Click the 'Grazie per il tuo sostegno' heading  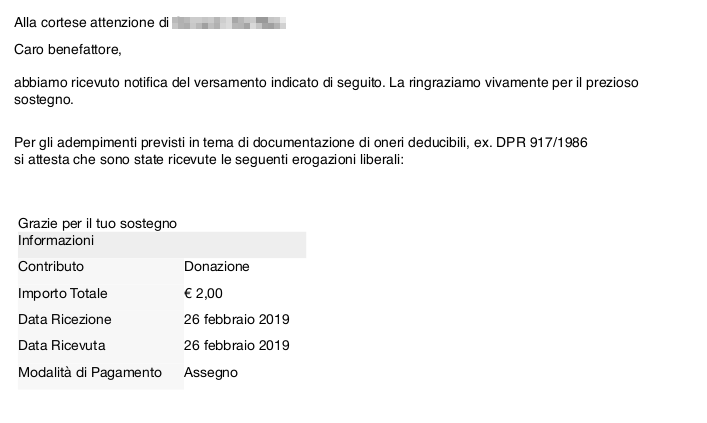97,223
